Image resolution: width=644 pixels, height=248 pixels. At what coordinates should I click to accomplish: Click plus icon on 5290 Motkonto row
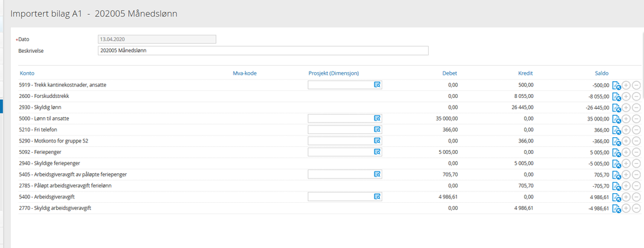(626, 141)
